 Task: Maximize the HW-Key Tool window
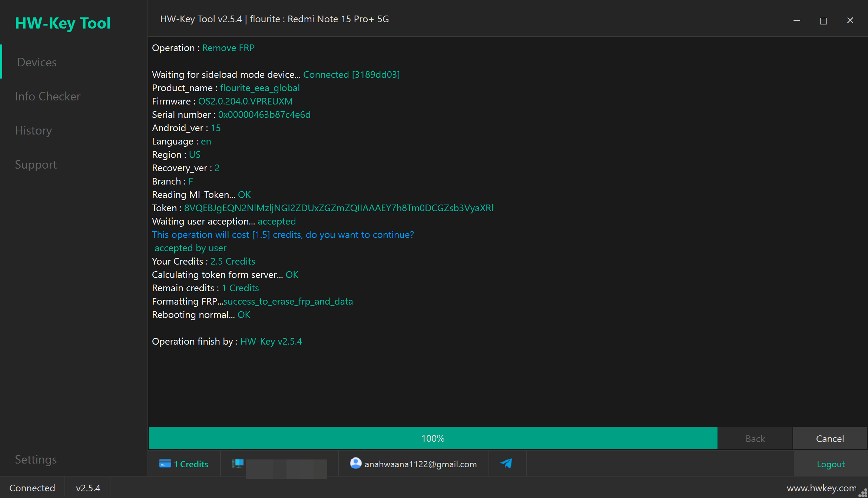(x=824, y=20)
